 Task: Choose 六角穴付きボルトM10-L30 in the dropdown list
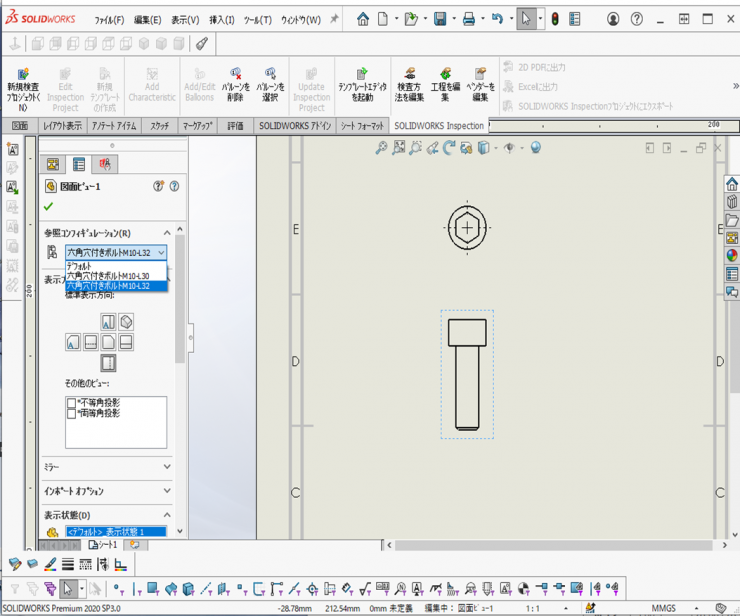click(108, 276)
